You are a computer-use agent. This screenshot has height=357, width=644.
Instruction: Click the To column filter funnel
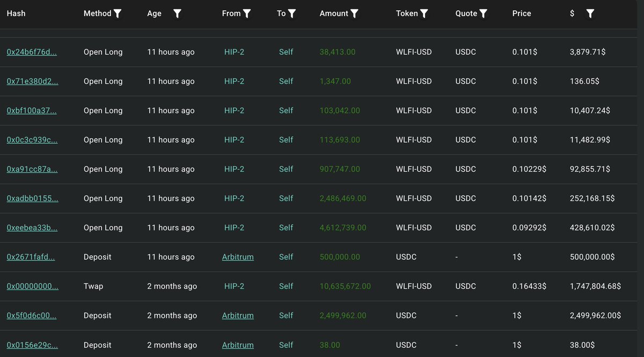click(292, 13)
